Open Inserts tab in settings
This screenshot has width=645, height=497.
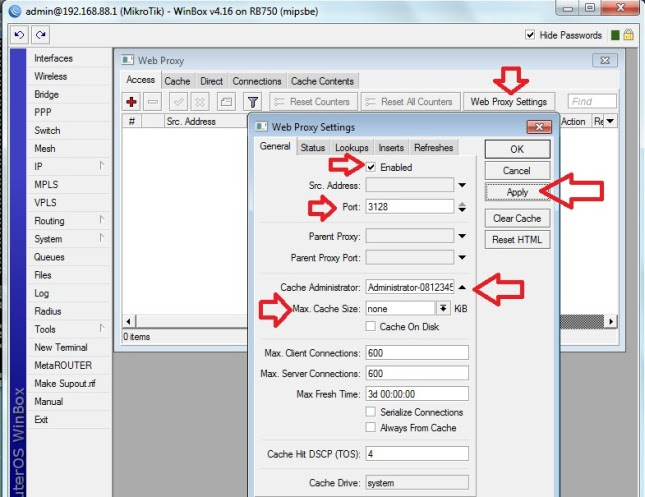(x=391, y=147)
